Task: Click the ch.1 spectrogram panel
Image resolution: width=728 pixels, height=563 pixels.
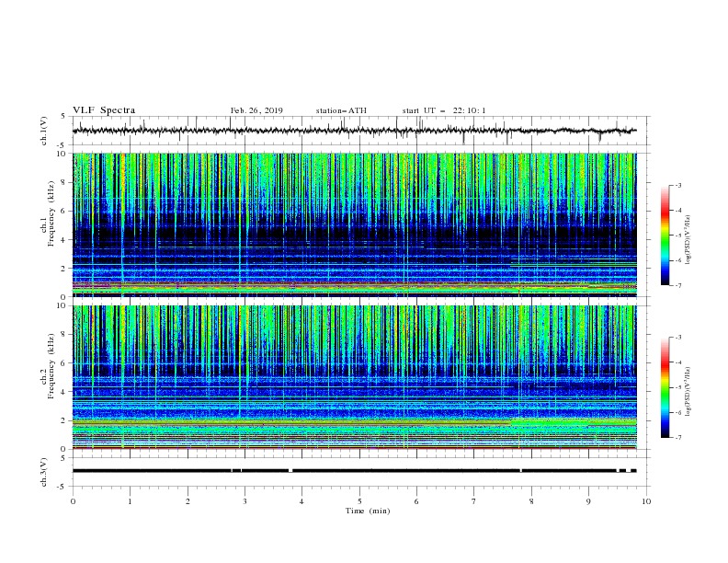Action: coord(355,224)
